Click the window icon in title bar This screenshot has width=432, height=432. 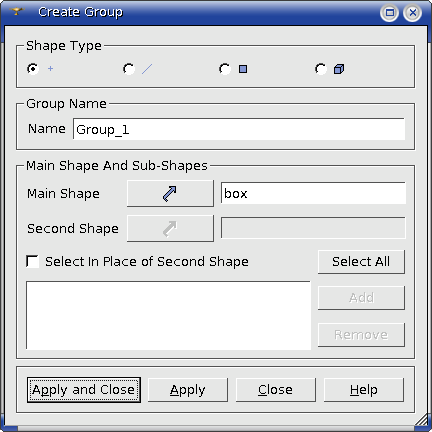coord(16,12)
